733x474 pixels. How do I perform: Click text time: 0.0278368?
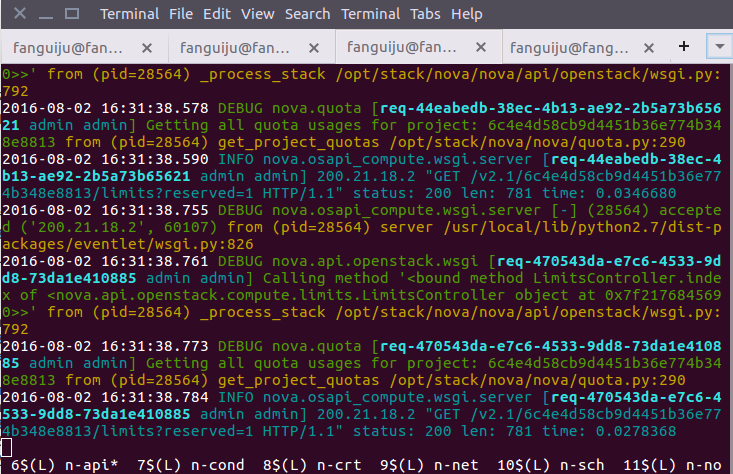point(609,431)
